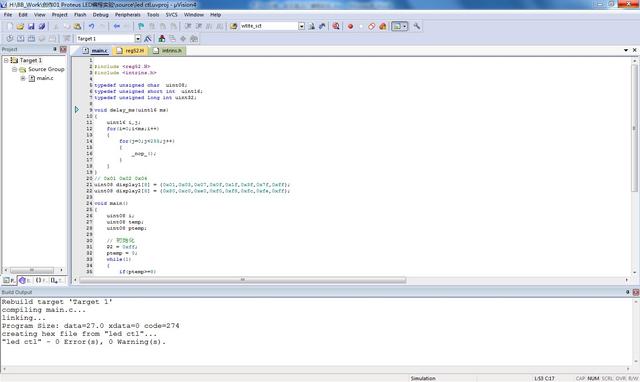Click the Project panel horizontal scrollbar
The image size is (640, 382).
click(x=32, y=270)
